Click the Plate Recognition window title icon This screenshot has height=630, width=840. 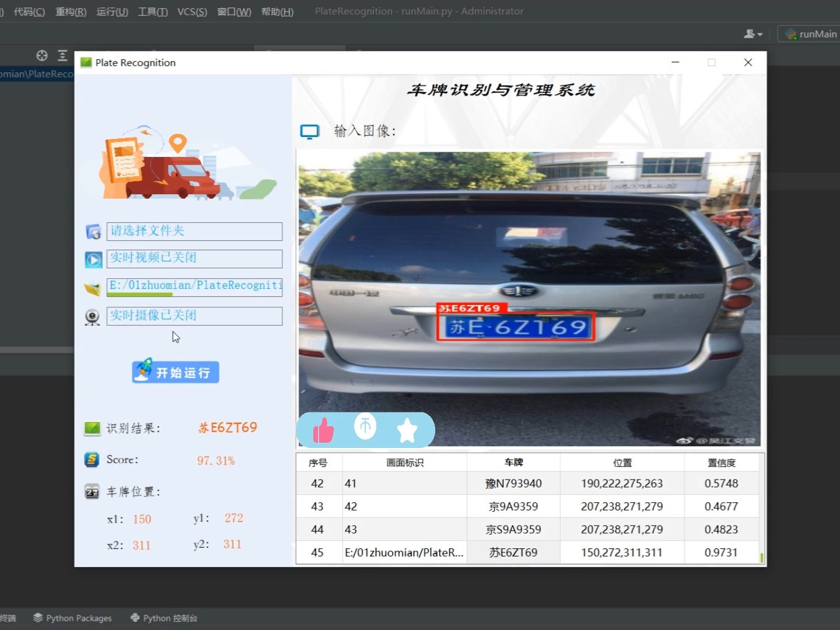coord(86,62)
